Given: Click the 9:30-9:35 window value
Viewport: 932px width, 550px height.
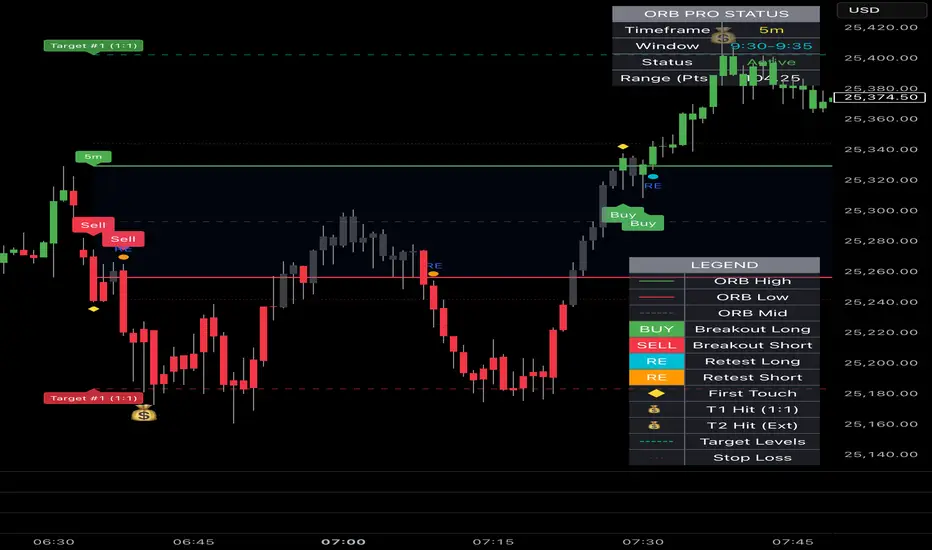Looking at the screenshot, I should 771,46.
